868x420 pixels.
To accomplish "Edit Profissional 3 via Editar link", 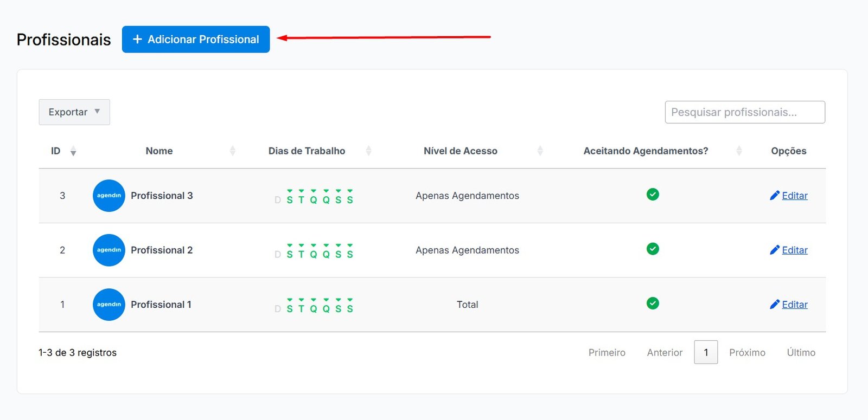I will (x=794, y=196).
